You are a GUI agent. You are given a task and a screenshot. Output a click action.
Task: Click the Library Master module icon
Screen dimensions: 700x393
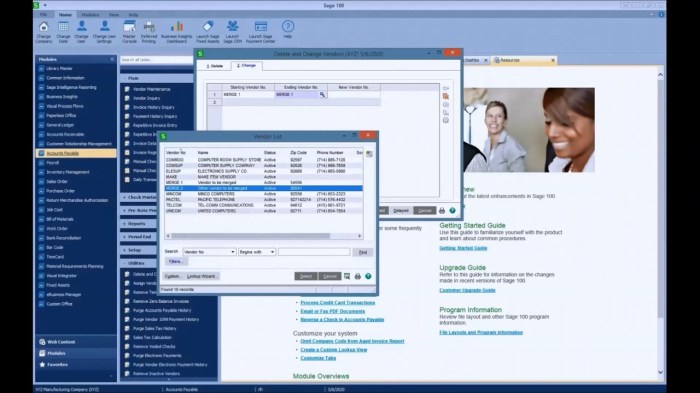pos(41,68)
